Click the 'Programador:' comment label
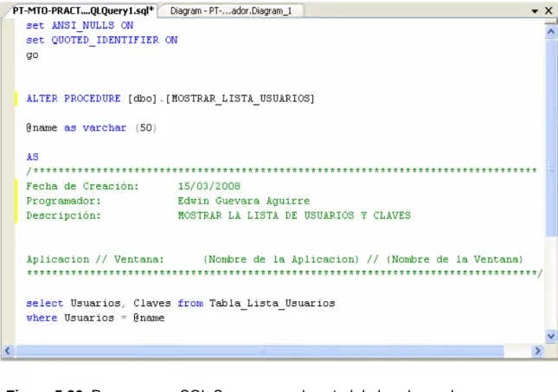Viewport: 558px width, 392px height. click(x=64, y=201)
